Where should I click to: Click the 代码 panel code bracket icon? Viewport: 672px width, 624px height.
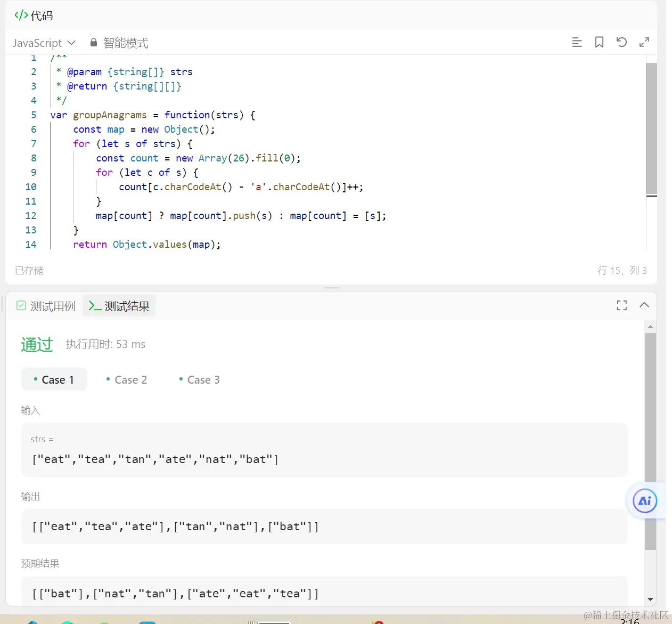21,15
